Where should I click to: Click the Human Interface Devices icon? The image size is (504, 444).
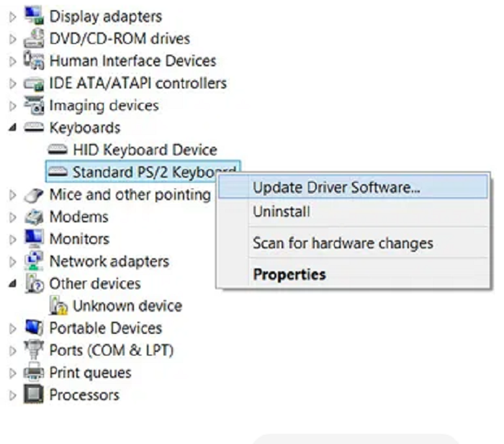point(34,60)
